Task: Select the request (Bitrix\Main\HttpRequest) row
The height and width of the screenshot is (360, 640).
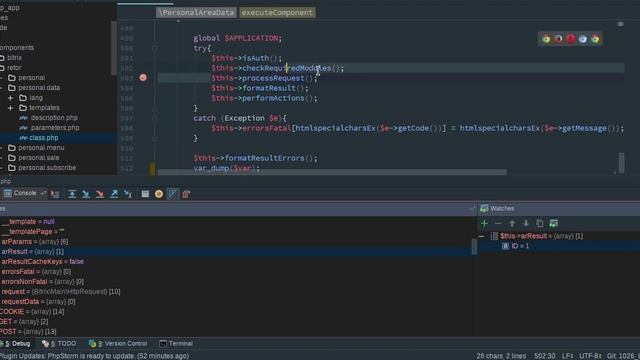Action: [x=236, y=291]
